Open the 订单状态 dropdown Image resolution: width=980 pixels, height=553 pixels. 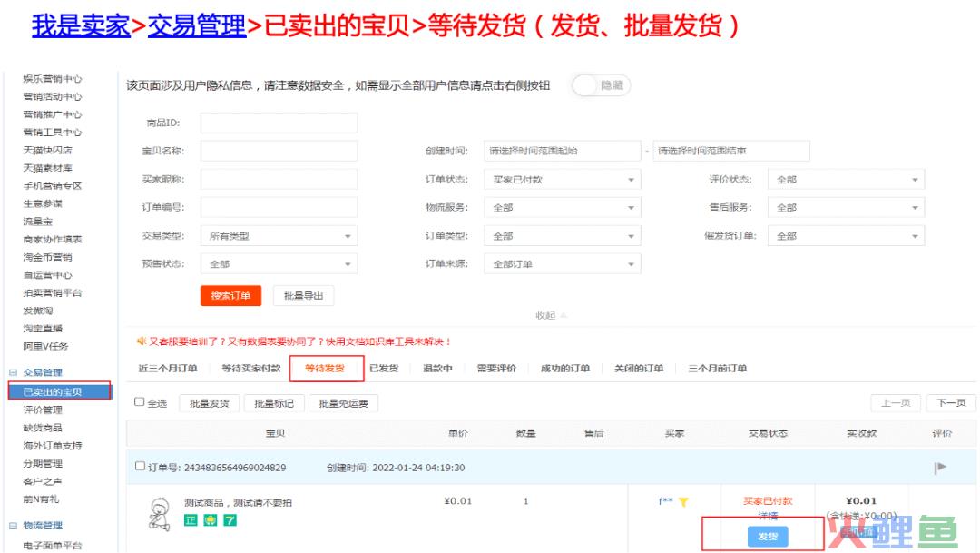561,180
